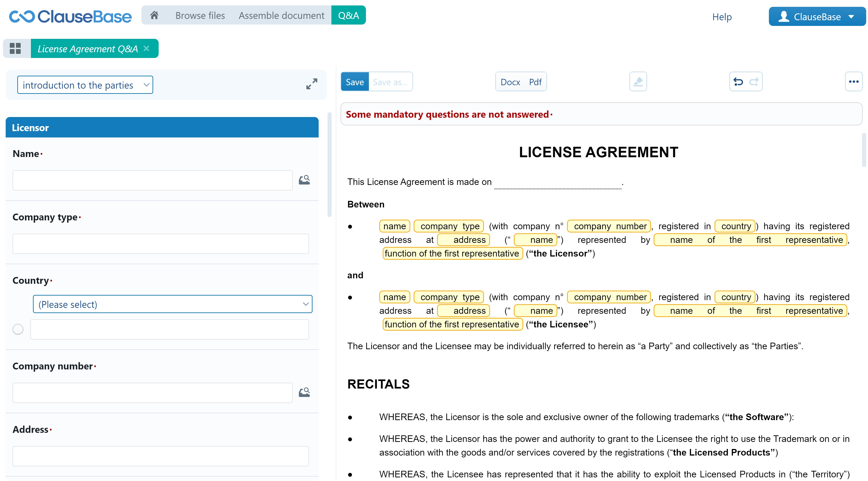Select the custom country radio button
Image resolution: width=868 pixels, height=481 pixels.
point(18,329)
